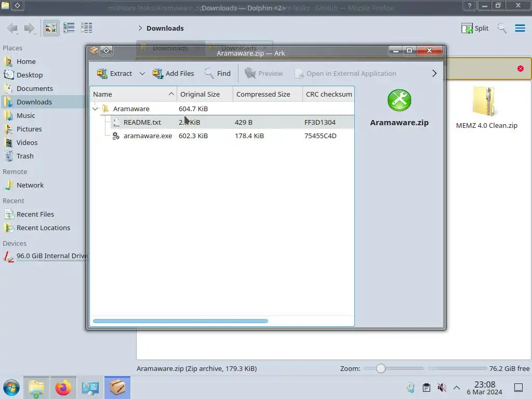Click Show Desktop button on taskbar

point(518,388)
